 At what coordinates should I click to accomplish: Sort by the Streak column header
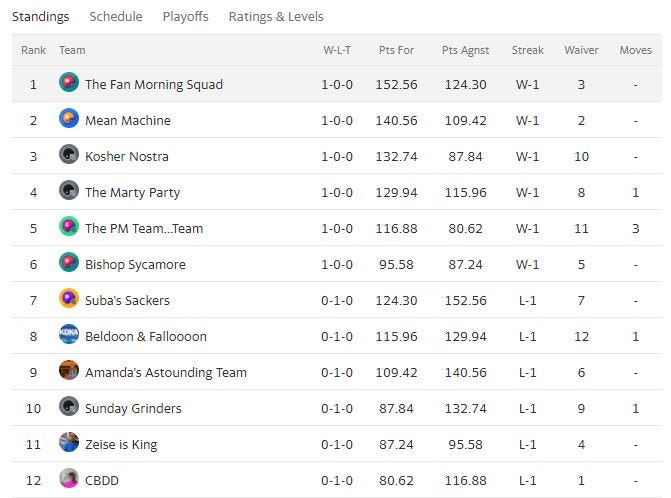pyautogui.click(x=527, y=50)
